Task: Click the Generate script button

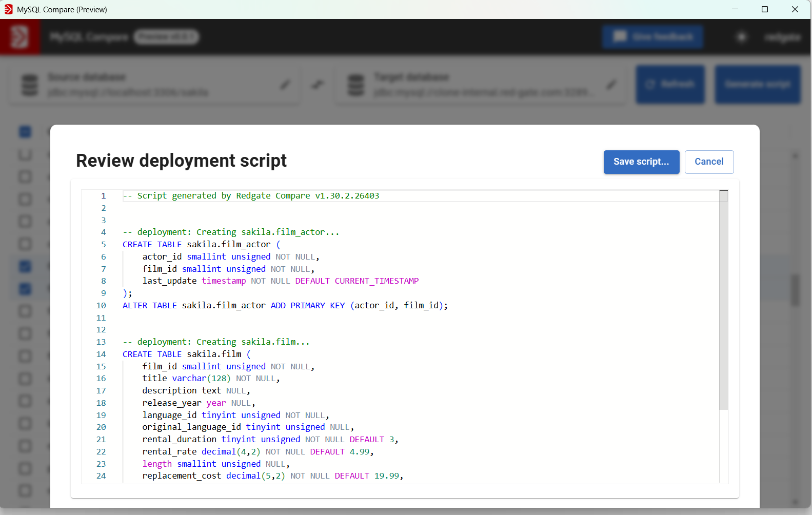Action: pyautogui.click(x=757, y=85)
